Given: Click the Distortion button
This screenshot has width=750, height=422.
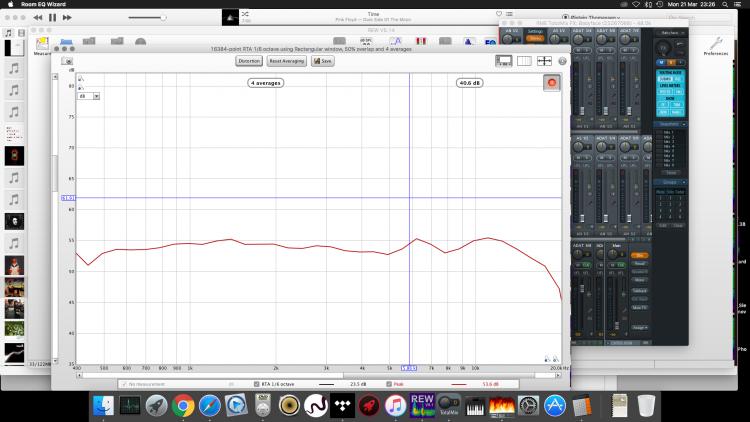Looking at the screenshot, I should (x=249, y=61).
